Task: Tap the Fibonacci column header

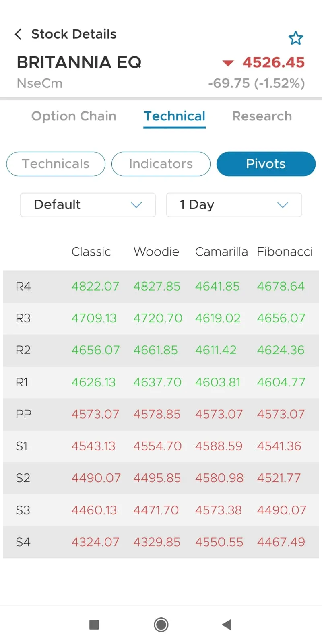Action: [x=285, y=252]
